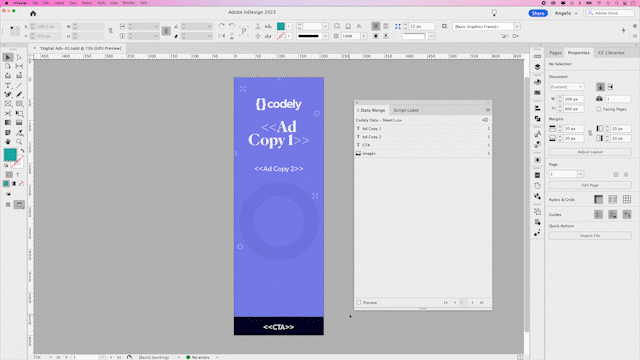Select the Eyedropper tool
Screen dimensions: 640x360
pyautogui.click(x=19, y=133)
